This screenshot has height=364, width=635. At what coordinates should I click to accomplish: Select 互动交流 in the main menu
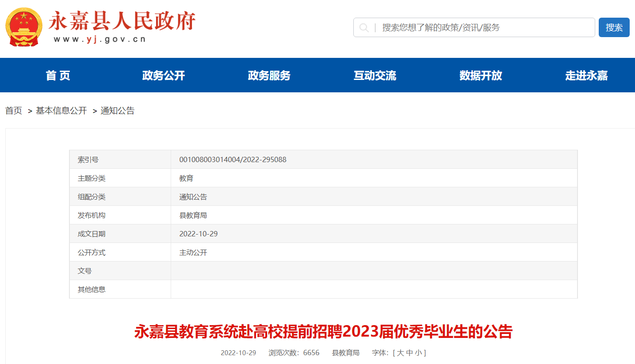tap(375, 76)
